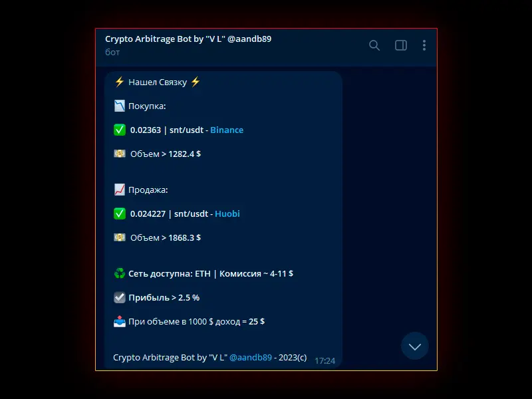This screenshot has height=399, width=532.
Task: Click the uptrend chart emoji by Продажа
Action: coord(120,190)
